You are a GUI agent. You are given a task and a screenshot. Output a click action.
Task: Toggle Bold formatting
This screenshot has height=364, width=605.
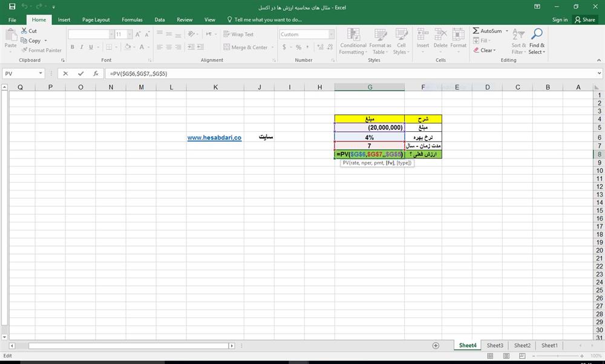pyautogui.click(x=73, y=47)
